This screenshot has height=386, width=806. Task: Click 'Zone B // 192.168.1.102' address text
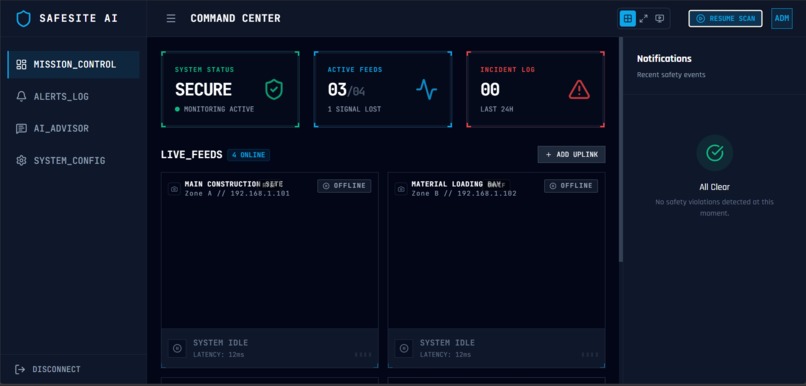tap(464, 194)
